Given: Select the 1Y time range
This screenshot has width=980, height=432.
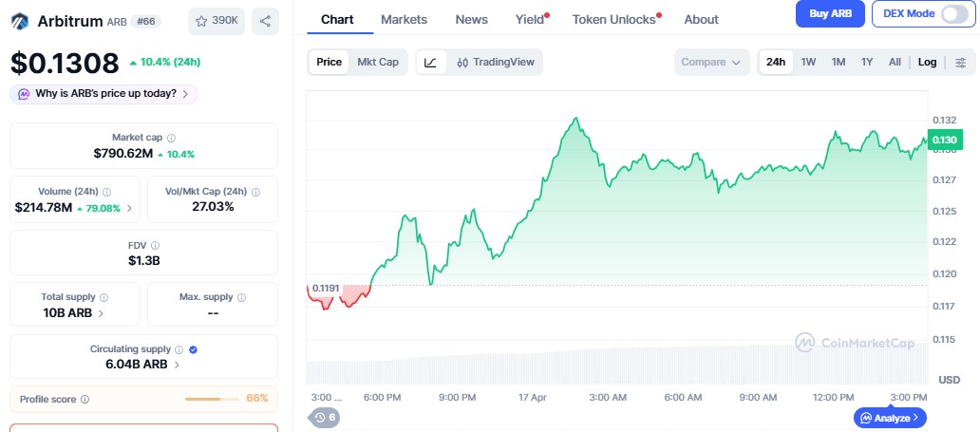Looking at the screenshot, I should pos(866,62).
